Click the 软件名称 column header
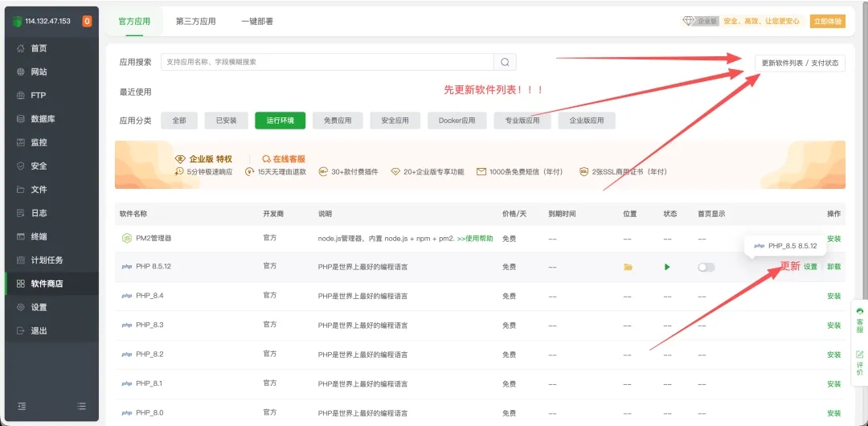Screen dimensions: 868x426 tap(133, 214)
